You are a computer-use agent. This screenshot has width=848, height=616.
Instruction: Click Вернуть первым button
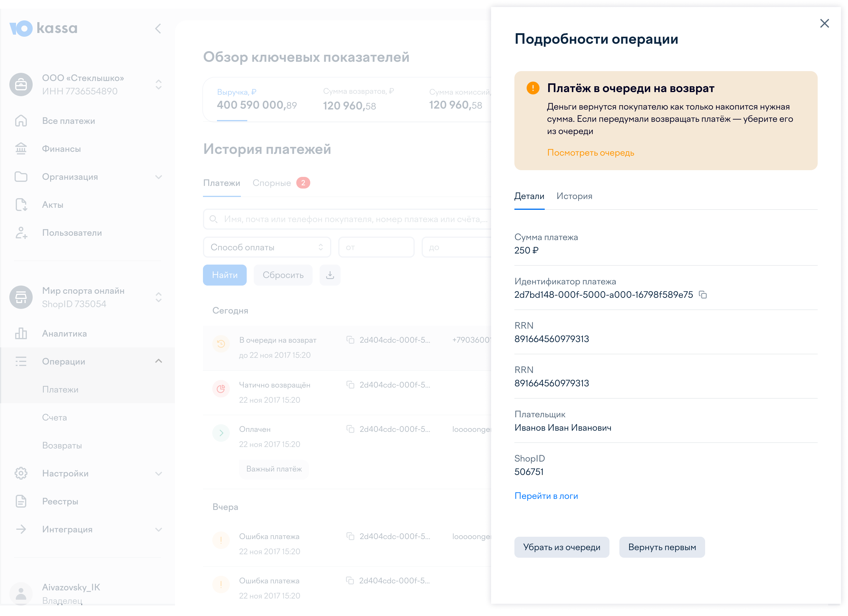pos(662,548)
